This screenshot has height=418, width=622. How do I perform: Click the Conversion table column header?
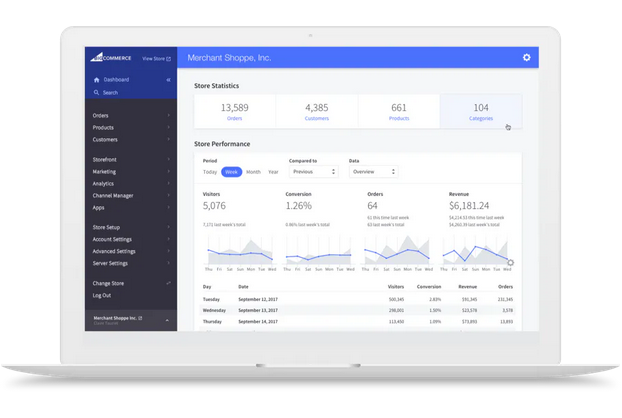tap(429, 286)
